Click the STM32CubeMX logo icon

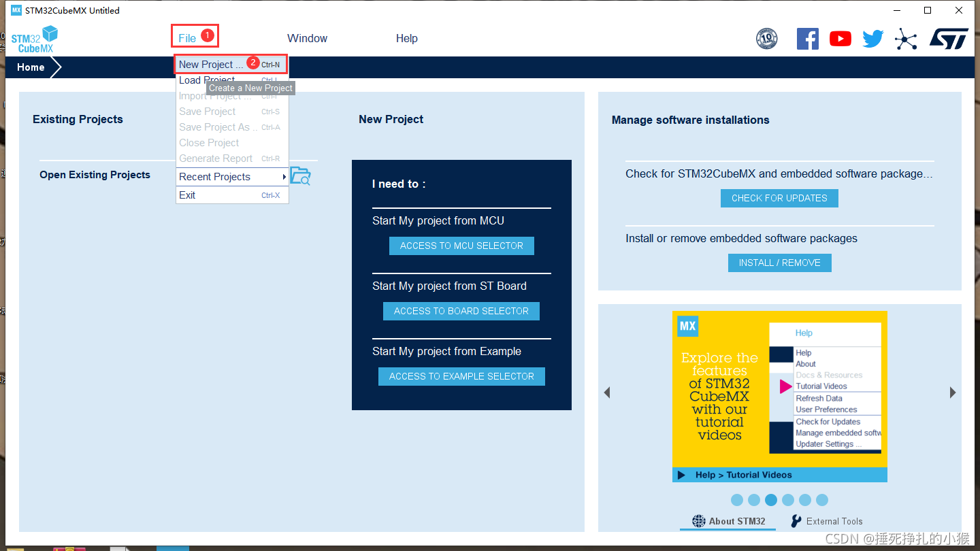pyautogui.click(x=34, y=39)
